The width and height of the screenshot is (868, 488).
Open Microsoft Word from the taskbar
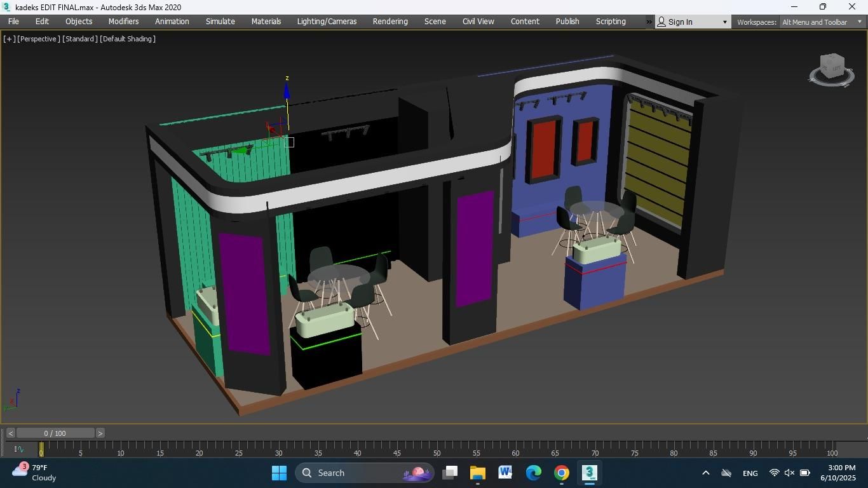[506, 473]
